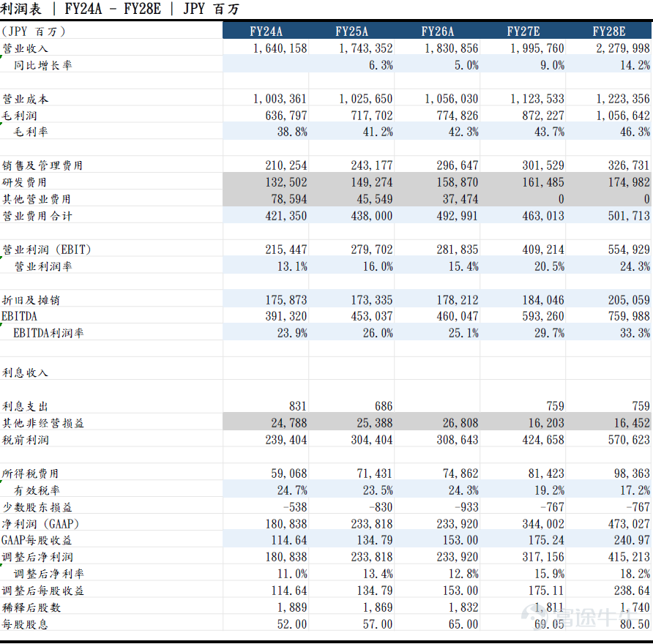Click the FY25A column header

[351, 31]
